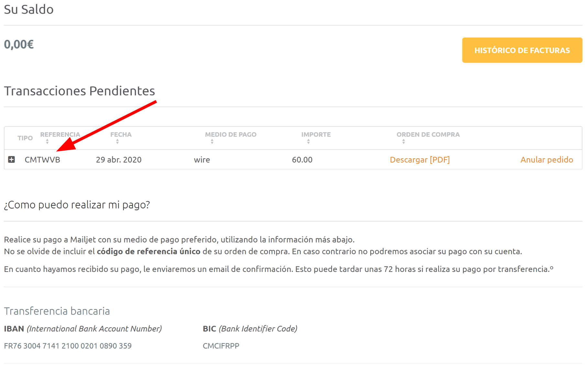
Task: Click Anular pedido link
Action: (547, 160)
